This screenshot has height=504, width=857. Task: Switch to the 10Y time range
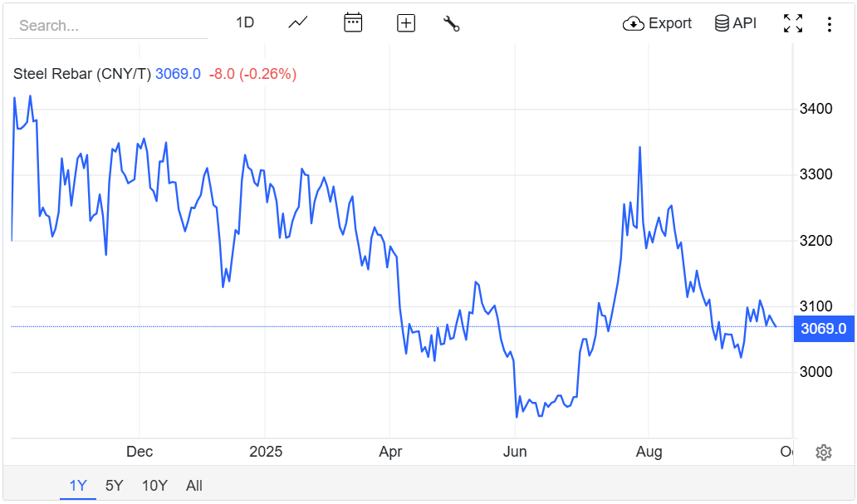pyautogui.click(x=154, y=486)
